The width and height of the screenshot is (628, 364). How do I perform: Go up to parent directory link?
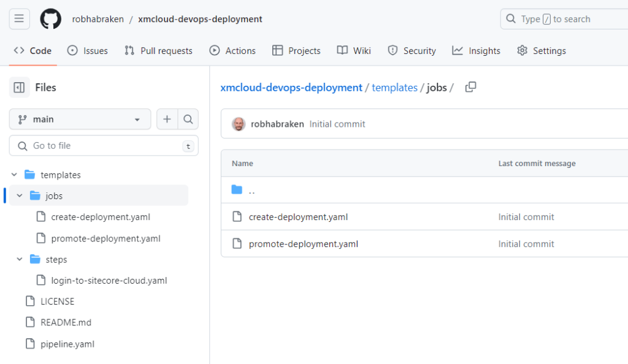click(251, 191)
